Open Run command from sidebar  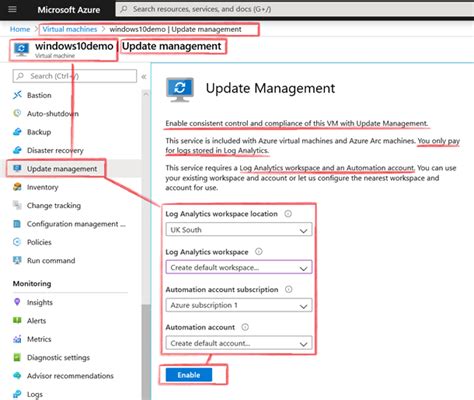(51, 261)
